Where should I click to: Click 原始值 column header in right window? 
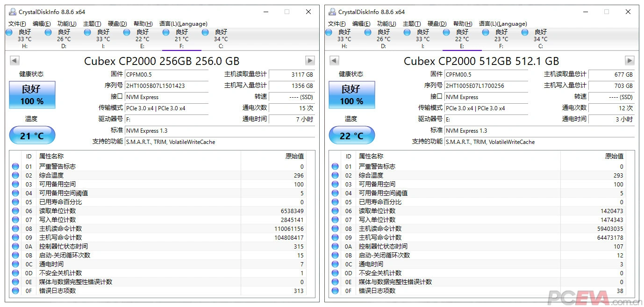pos(593,156)
